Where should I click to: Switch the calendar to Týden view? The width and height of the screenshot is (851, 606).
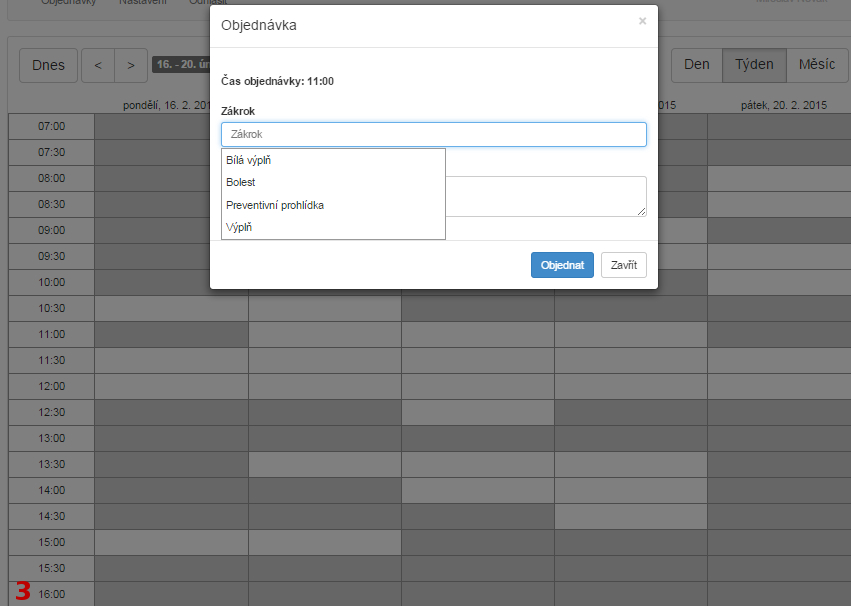tap(754, 65)
